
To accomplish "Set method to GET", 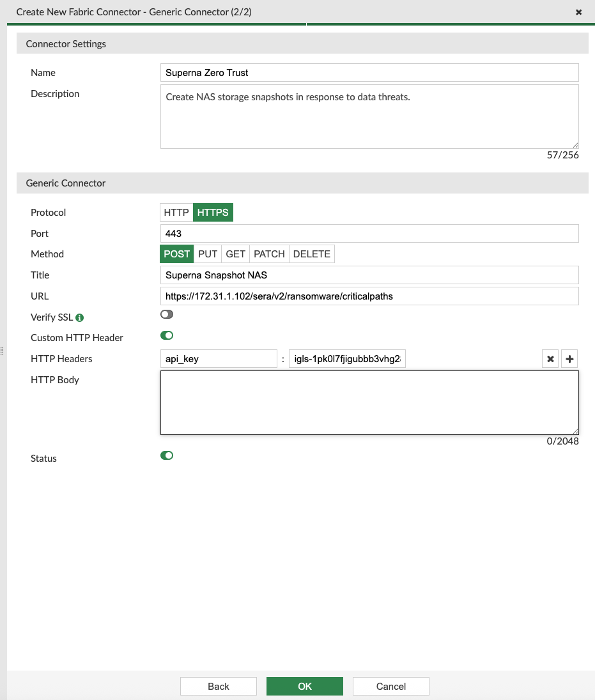I will point(235,254).
